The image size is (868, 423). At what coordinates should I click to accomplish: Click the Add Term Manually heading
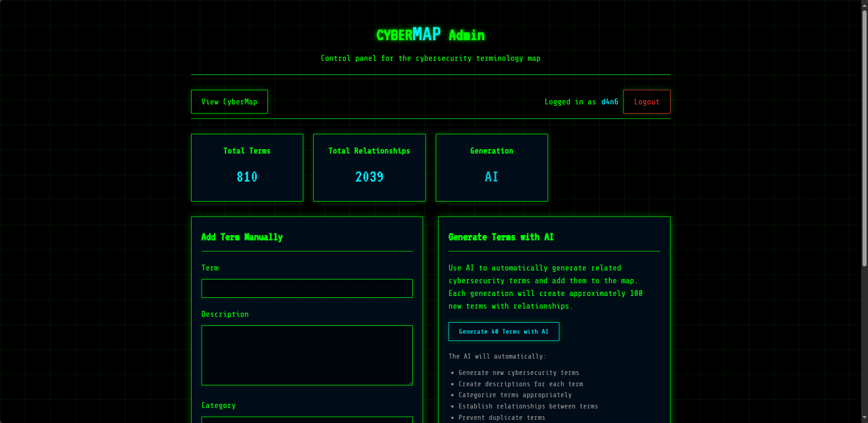(242, 237)
